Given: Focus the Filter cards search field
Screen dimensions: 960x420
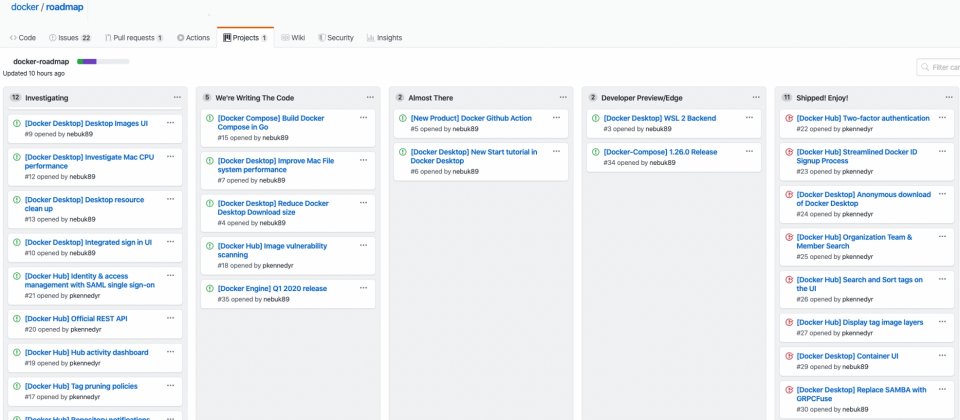Looking at the screenshot, I should click(x=939, y=67).
